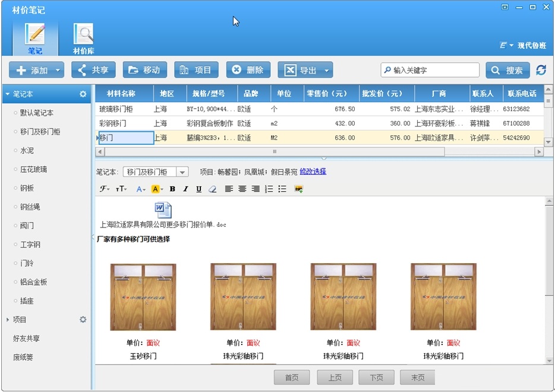Open the text highlight color picker
Screen dimensions: 555x392
coord(157,189)
